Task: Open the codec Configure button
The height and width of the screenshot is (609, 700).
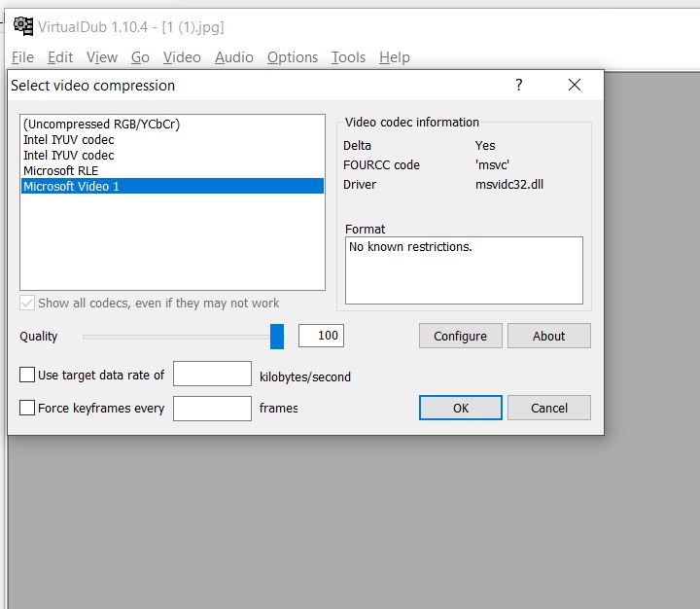Action: (x=460, y=336)
